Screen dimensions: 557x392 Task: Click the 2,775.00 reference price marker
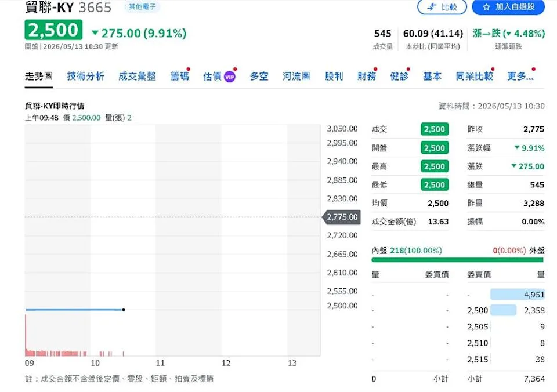point(342,217)
